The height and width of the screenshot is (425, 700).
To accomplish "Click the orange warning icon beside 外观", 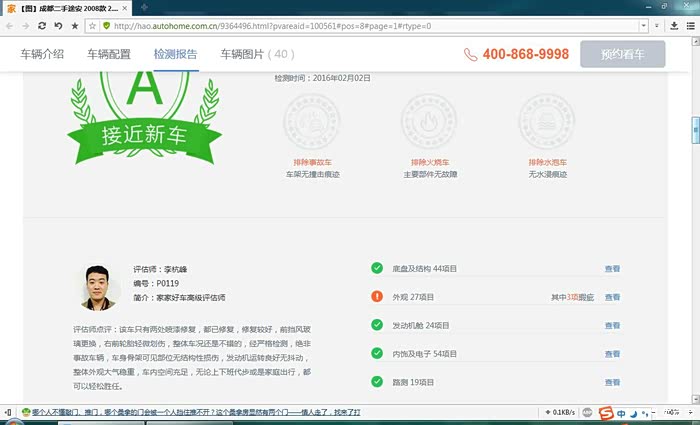I will [x=377, y=297].
